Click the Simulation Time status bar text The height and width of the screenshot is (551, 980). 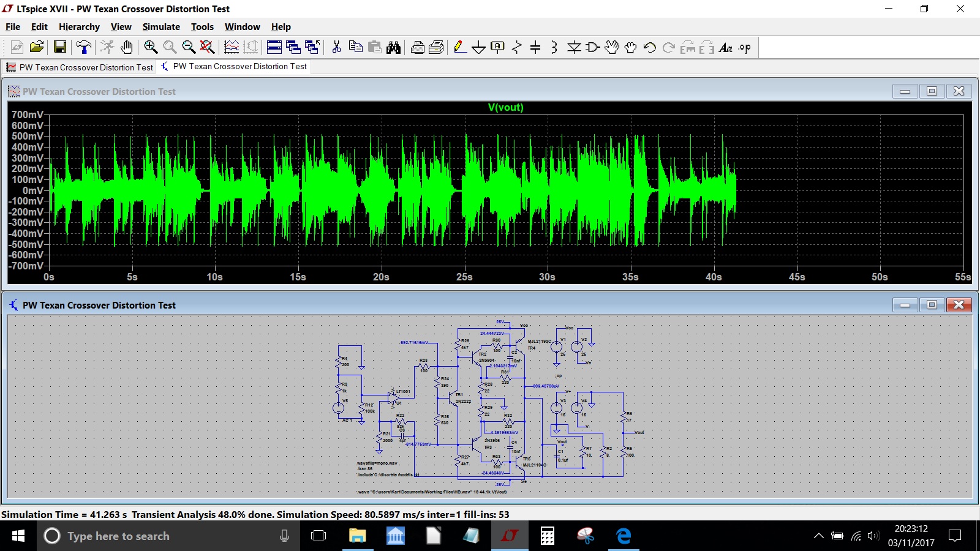[x=255, y=514]
